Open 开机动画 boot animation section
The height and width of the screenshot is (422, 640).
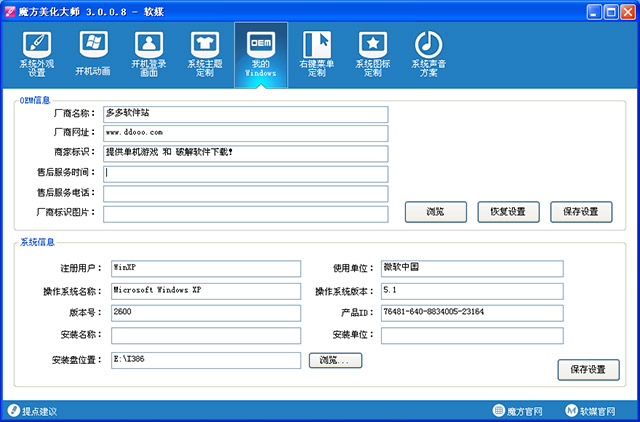point(93,54)
